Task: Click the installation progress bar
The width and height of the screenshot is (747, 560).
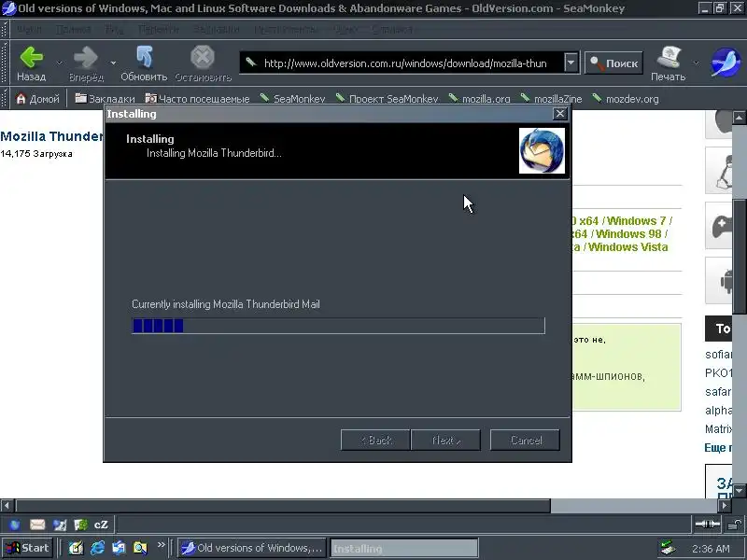Action: pyautogui.click(x=338, y=326)
